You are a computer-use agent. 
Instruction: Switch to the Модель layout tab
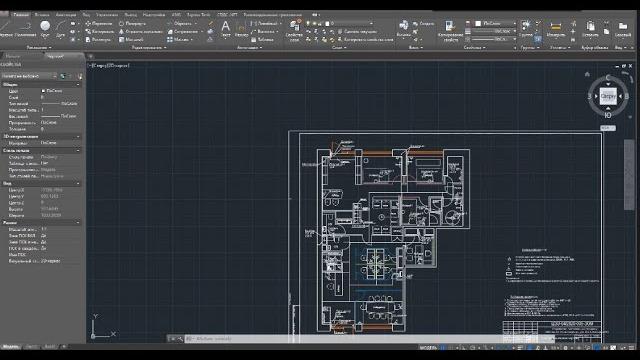tap(10, 347)
